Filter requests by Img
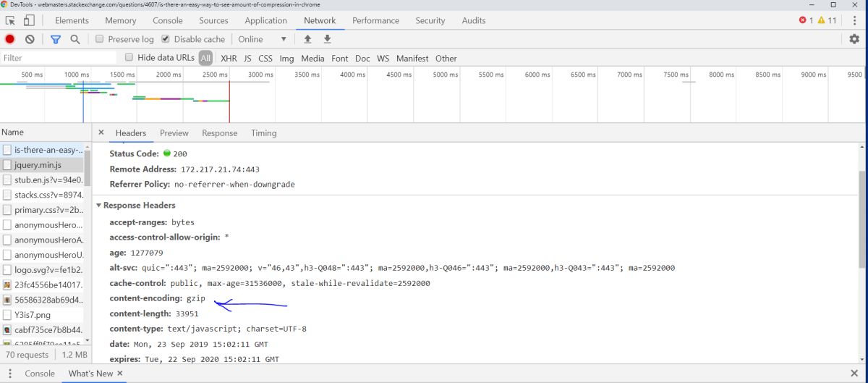Viewport: 868px width, 383px height. 286,58
